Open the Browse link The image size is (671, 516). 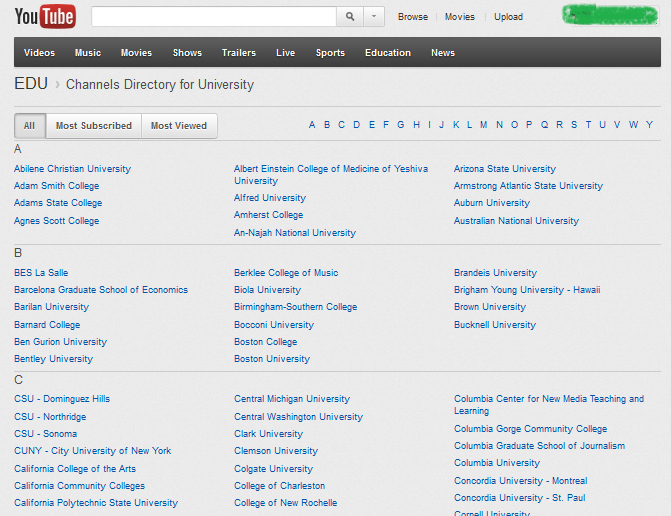tap(413, 17)
